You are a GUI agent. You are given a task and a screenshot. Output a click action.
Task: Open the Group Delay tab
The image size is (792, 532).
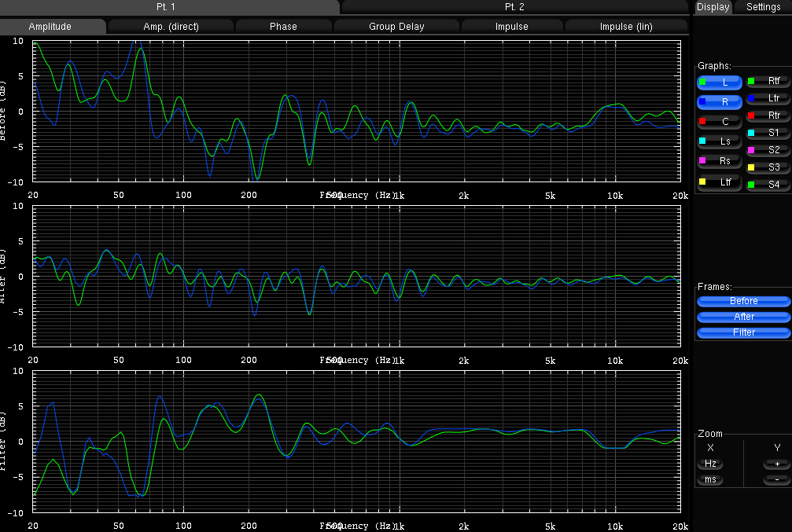coord(396,27)
